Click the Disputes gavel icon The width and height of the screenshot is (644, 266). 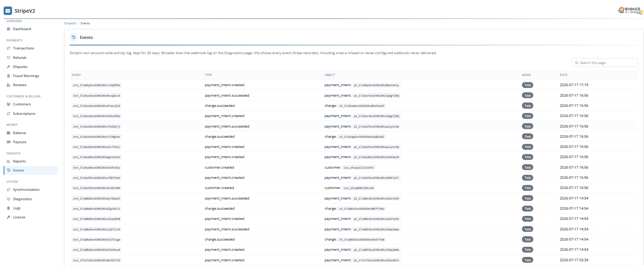pos(8,67)
